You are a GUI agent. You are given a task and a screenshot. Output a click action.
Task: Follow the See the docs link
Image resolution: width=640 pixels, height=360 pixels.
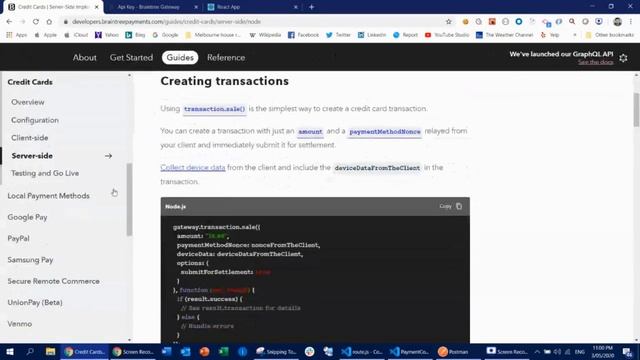pyautogui.click(x=596, y=62)
